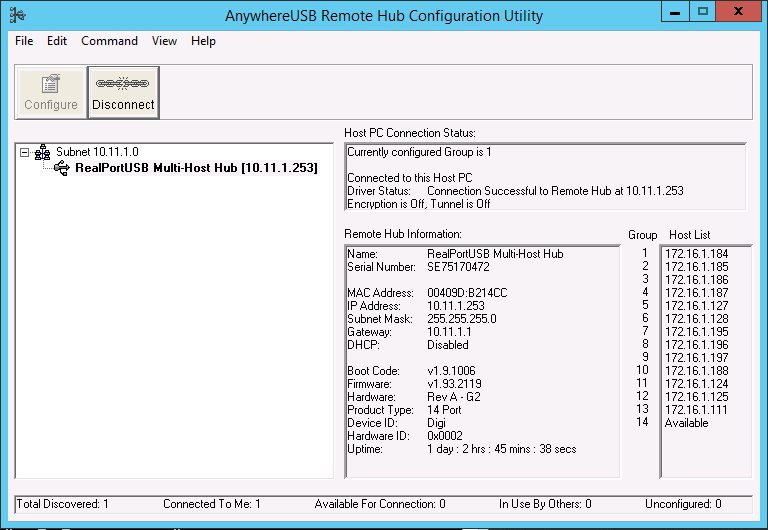Select host 172.16.1.128 in Host List
Image resolution: width=768 pixels, height=530 pixels.
696,319
